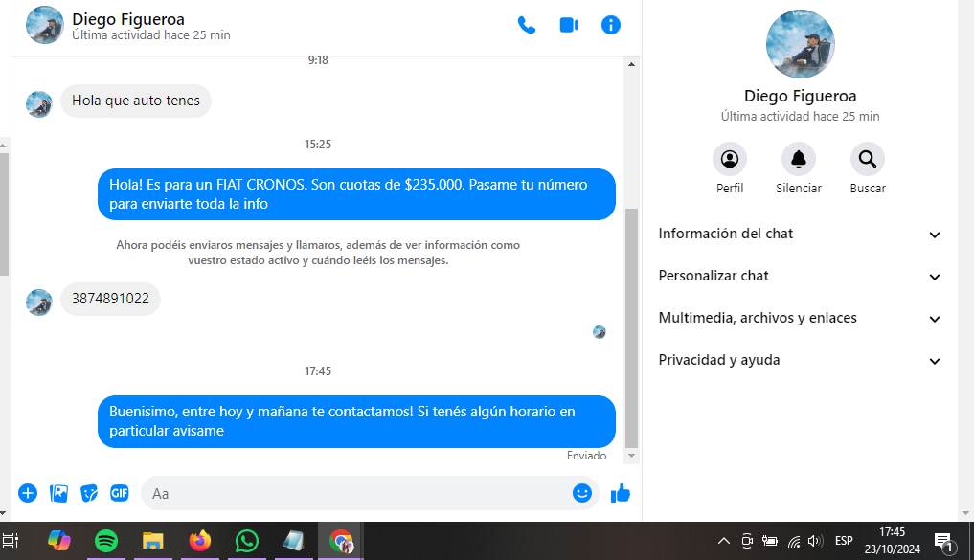Mute notifications with Silenciar bell
974x560 pixels.
pyautogui.click(x=799, y=159)
